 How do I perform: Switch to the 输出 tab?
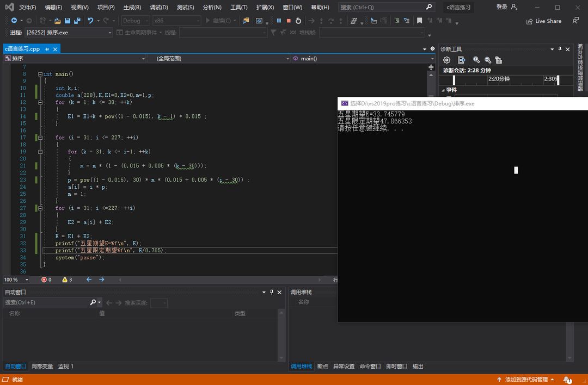418,367
